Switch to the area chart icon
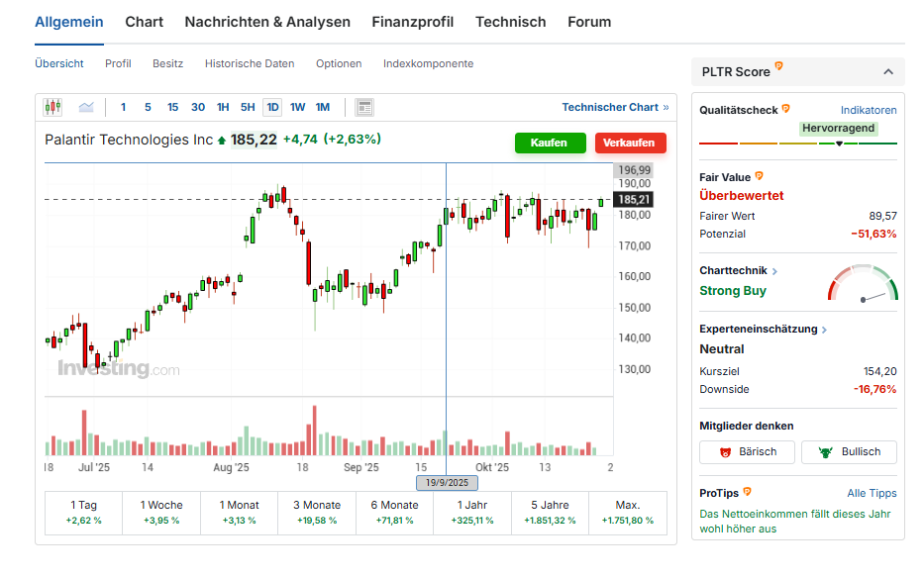This screenshot has height=578, width=924. point(86,107)
